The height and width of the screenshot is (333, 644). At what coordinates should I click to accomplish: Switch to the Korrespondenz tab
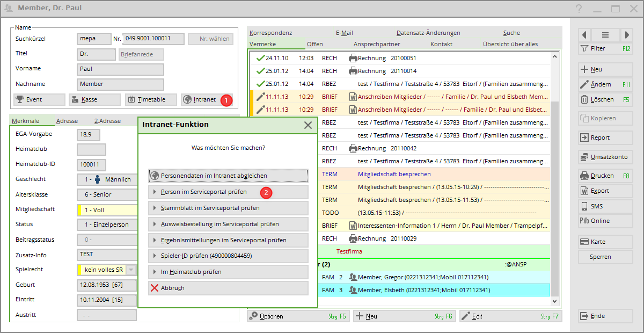coord(270,33)
